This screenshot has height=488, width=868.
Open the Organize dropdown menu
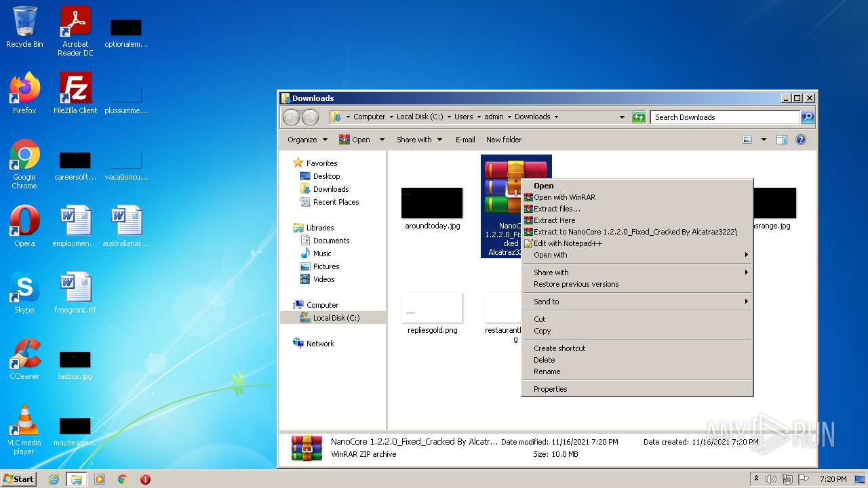[x=307, y=140]
